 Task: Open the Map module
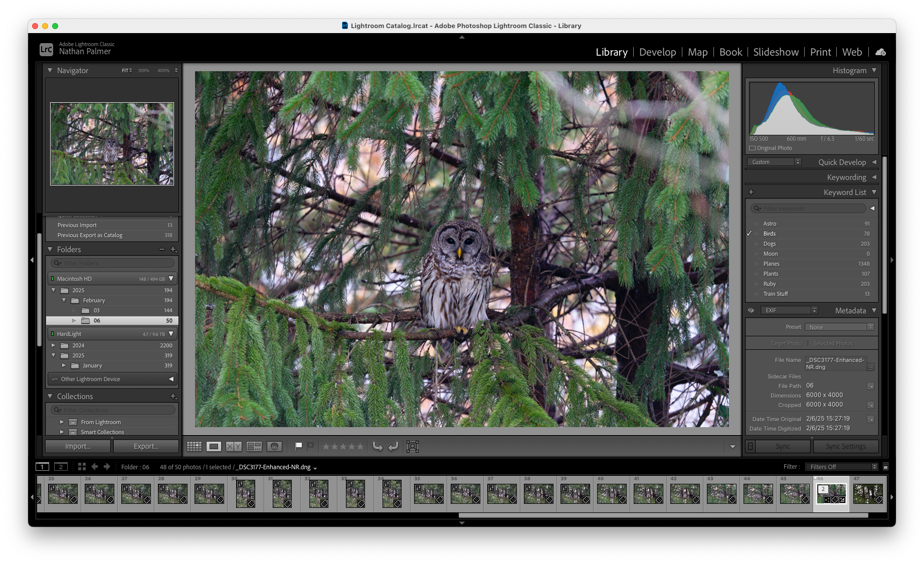(697, 52)
